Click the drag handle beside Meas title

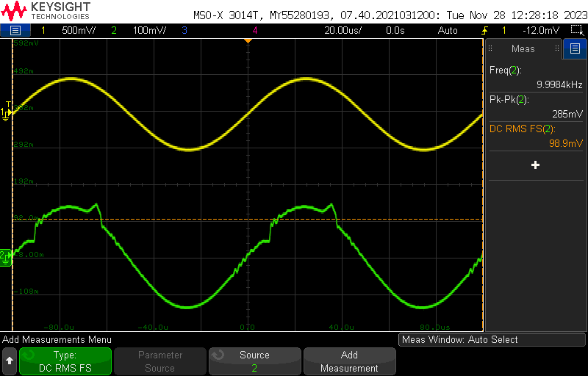coord(492,49)
